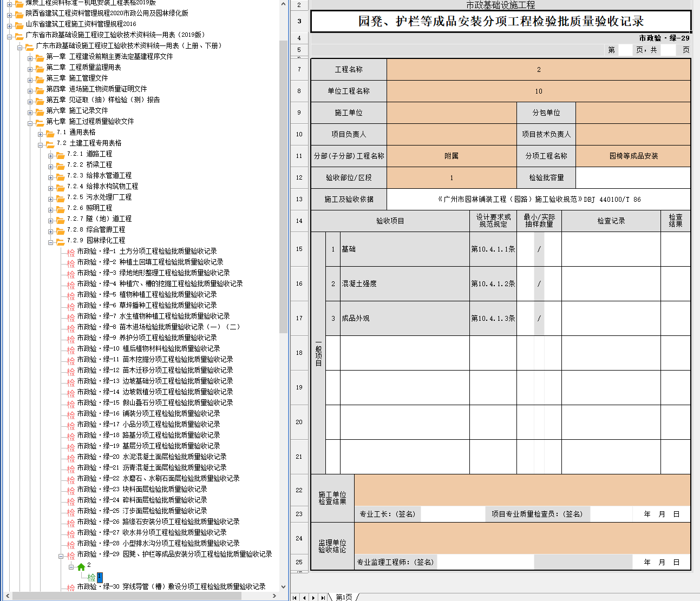Screen dimensions: 700x601
Task: Open 市政验·绿-16 铺装分项工程 form
Action: [148, 413]
